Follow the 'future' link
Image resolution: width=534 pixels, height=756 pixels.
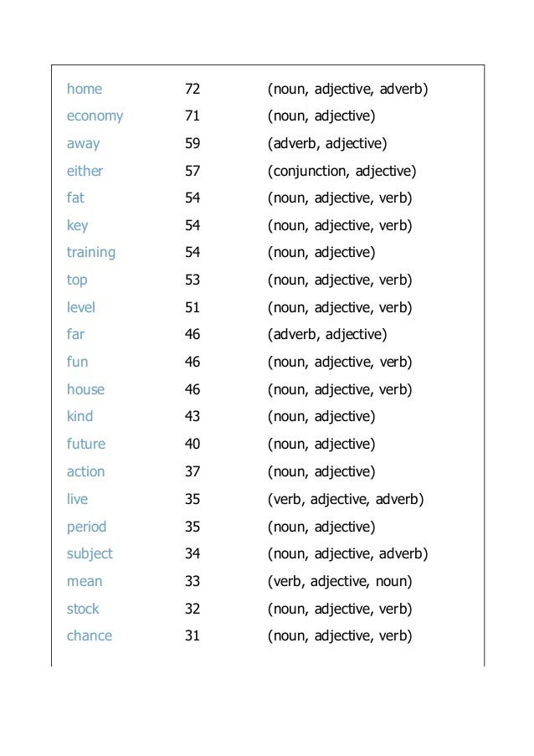pyautogui.click(x=86, y=444)
